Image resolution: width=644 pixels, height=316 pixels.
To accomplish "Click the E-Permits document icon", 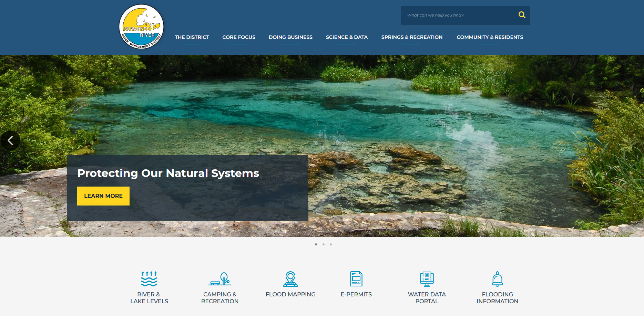I will pyautogui.click(x=356, y=280).
